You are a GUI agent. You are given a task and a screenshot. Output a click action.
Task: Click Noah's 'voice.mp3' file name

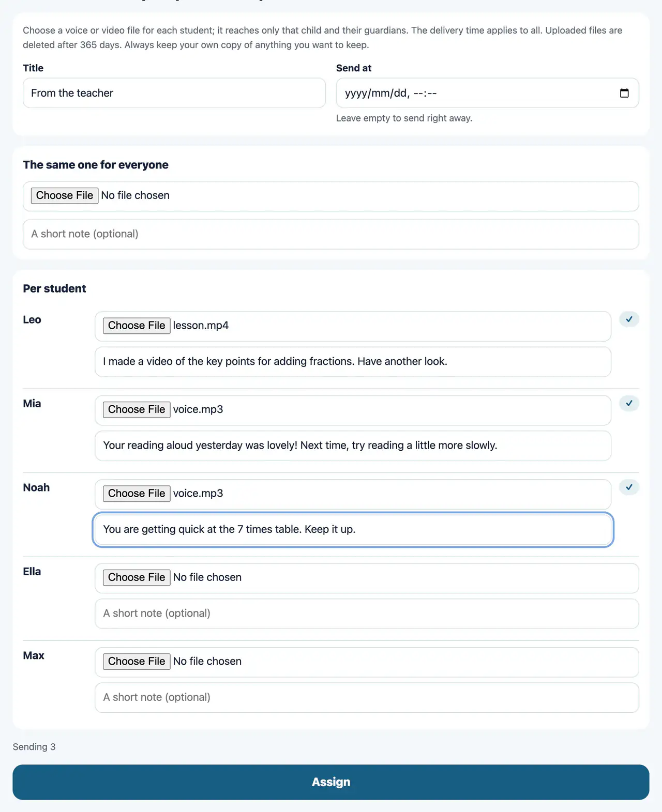198,494
